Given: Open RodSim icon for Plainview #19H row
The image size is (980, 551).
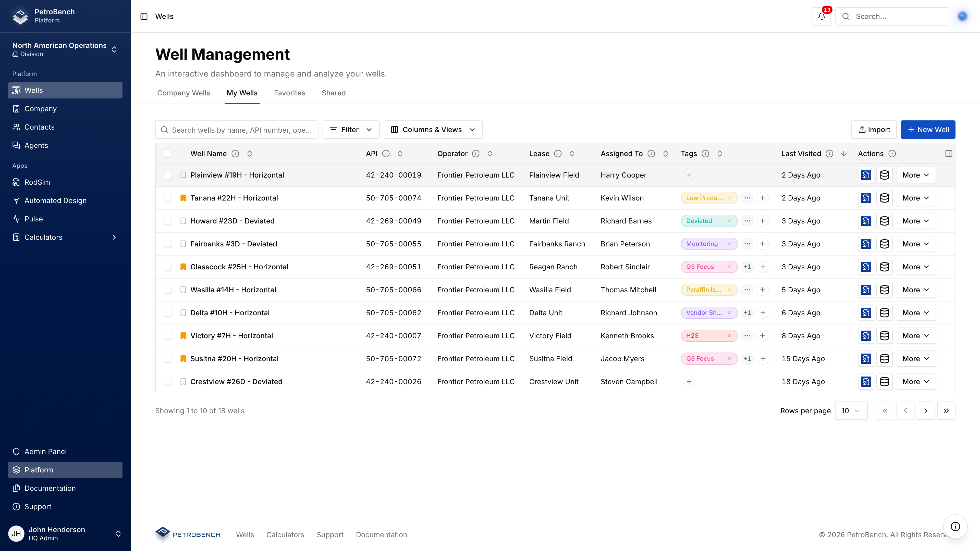Looking at the screenshot, I should click(866, 175).
